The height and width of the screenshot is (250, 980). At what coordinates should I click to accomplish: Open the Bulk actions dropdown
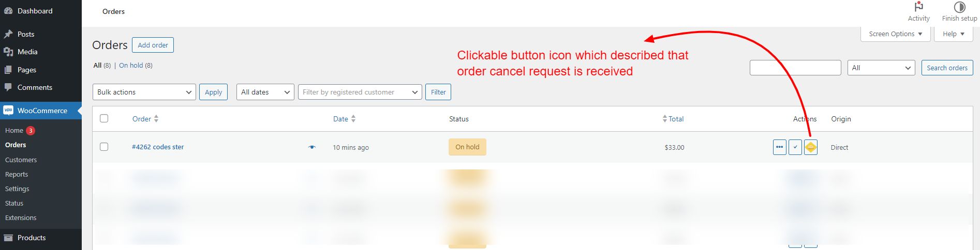click(x=144, y=92)
